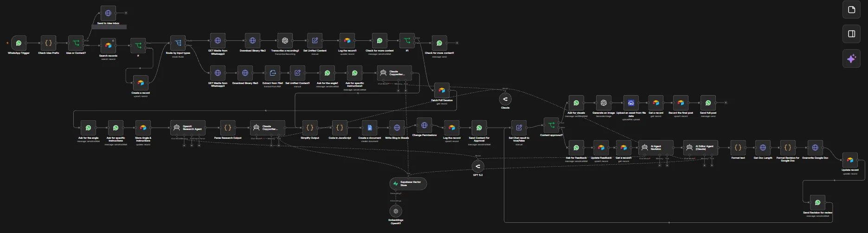Select the Set Chat result to true/false node
This screenshot has height=233, width=868.
[519, 128]
